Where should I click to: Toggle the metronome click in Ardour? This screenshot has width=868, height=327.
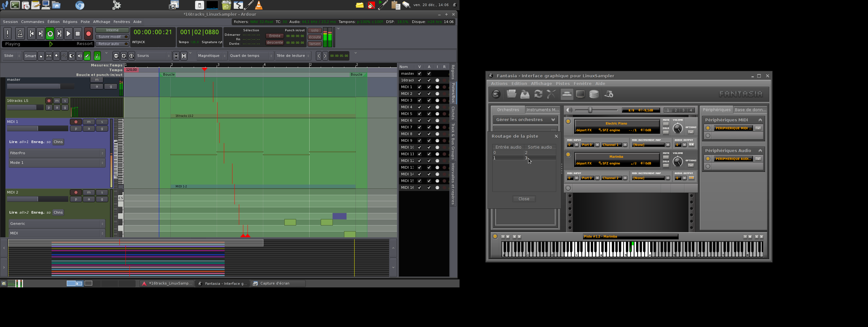[20, 34]
